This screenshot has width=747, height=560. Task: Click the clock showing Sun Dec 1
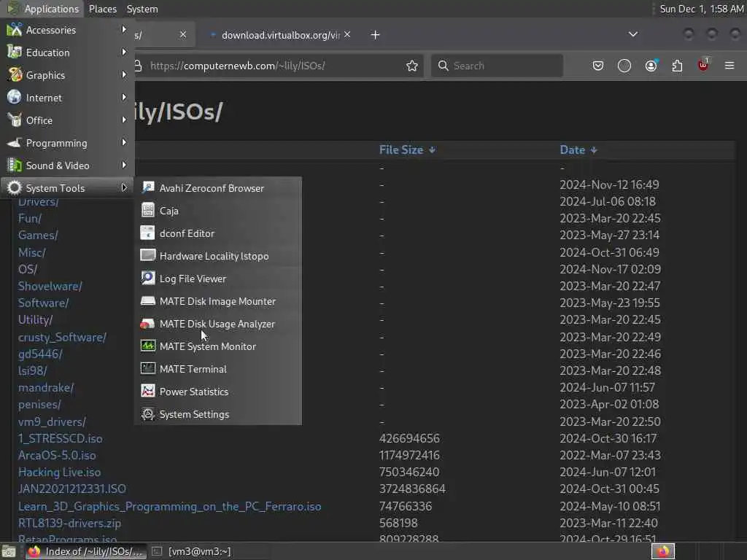[701, 9]
